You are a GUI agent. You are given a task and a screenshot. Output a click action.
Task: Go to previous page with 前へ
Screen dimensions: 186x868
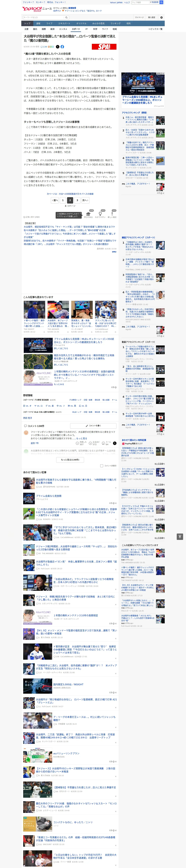(x=55, y=200)
